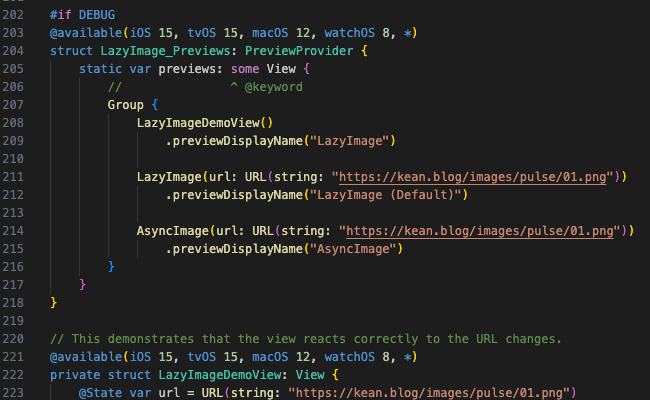This screenshot has width=650, height=400.
Task: Click '@available' attribute on line 203
Action: click(86, 33)
